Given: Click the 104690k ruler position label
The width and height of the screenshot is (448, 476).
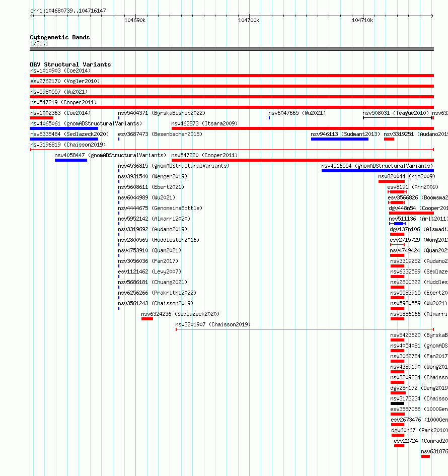Looking at the screenshot, I should click(x=135, y=20).
